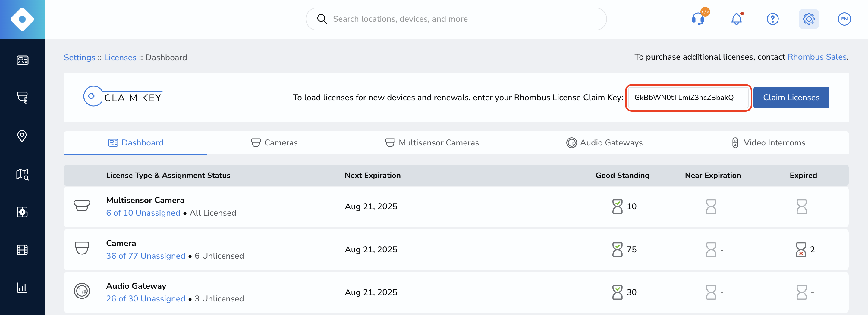Open the Licenses breadcrumb link
Screen dimensions: 868x315
point(120,58)
